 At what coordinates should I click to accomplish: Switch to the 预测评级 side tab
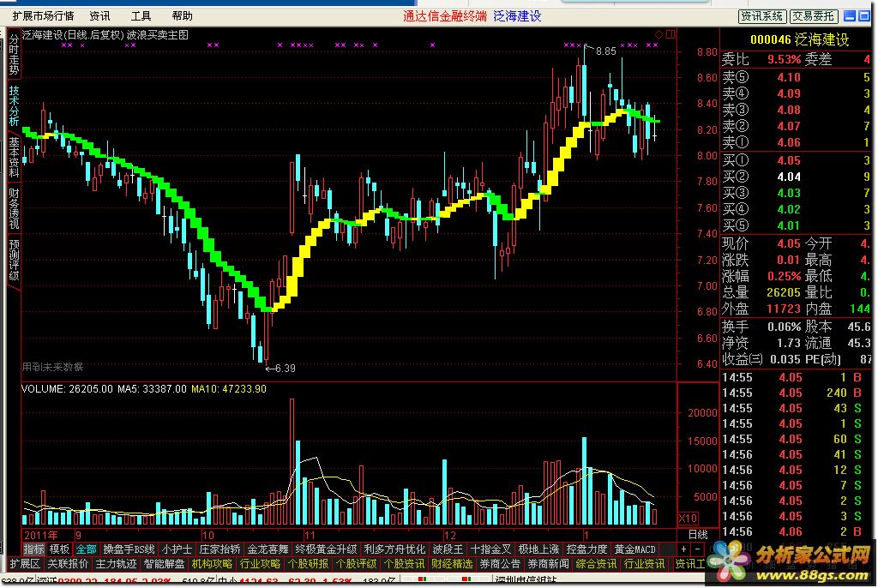(x=14, y=260)
